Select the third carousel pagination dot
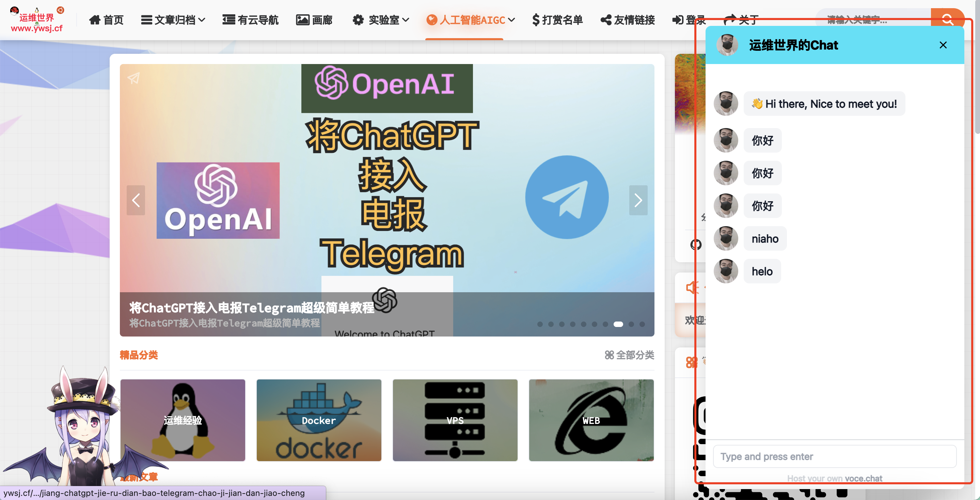 tap(562, 324)
